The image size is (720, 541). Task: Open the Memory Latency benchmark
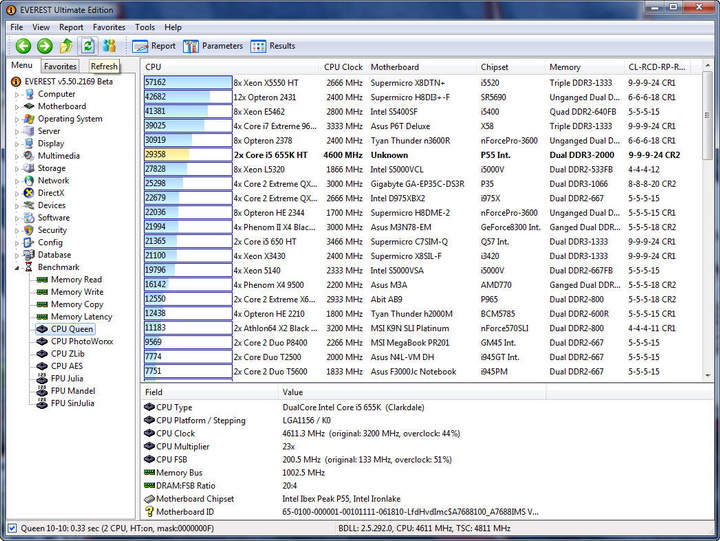(74, 317)
